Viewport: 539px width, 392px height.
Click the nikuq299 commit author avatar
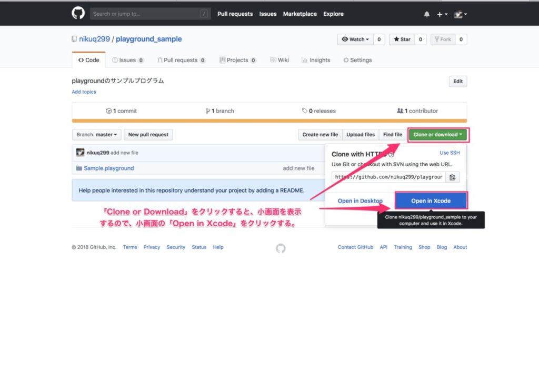pyautogui.click(x=80, y=152)
